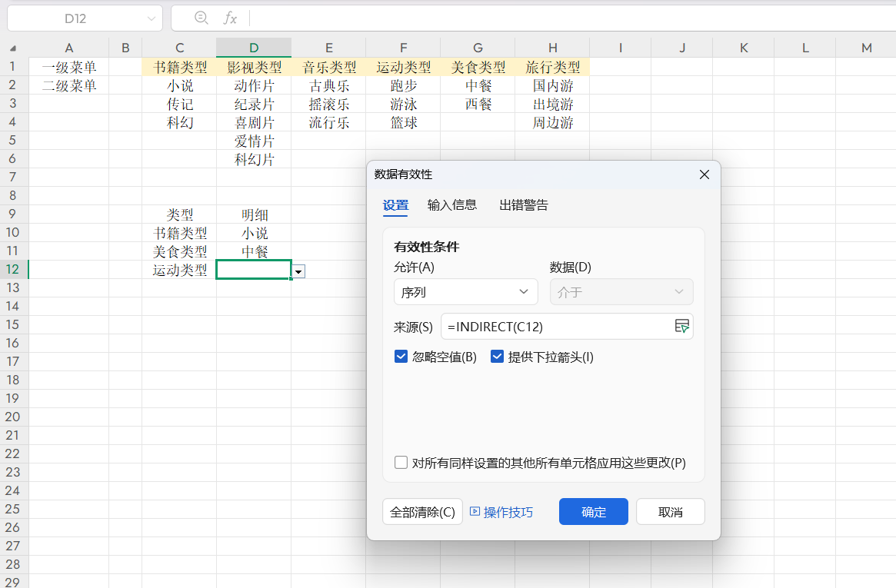Click cell 跑步
The width and height of the screenshot is (896, 588).
click(x=404, y=85)
